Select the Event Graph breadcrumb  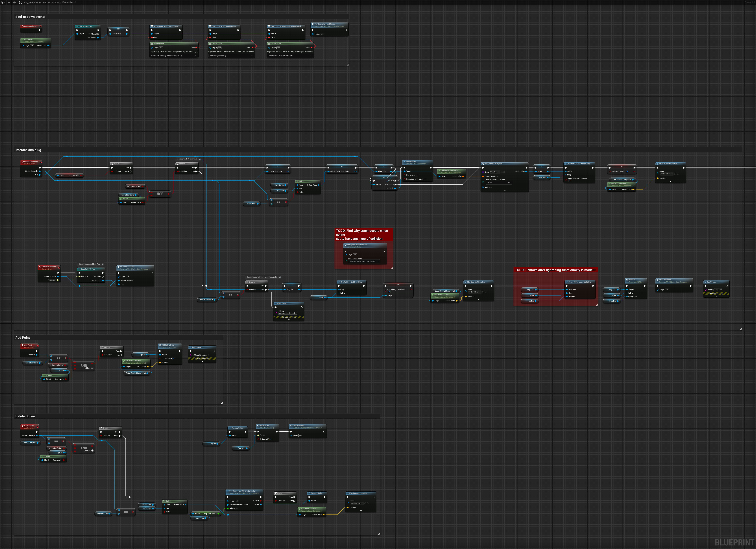(69, 2)
